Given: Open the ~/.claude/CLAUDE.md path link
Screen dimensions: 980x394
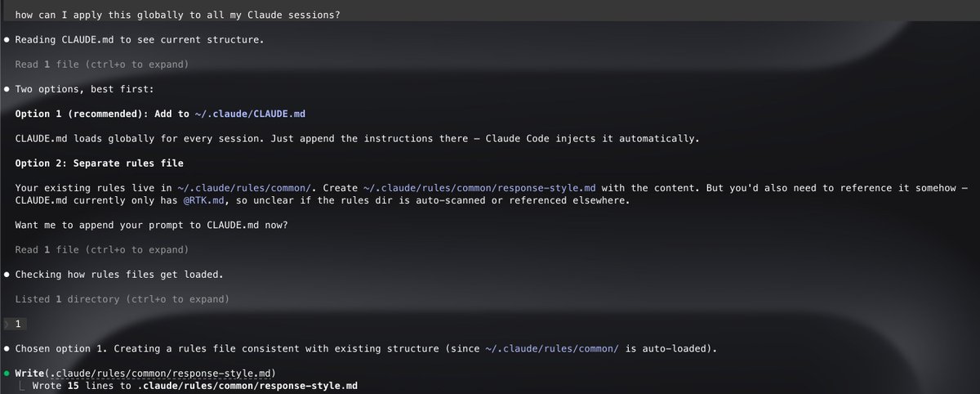Looking at the screenshot, I should tap(250, 114).
